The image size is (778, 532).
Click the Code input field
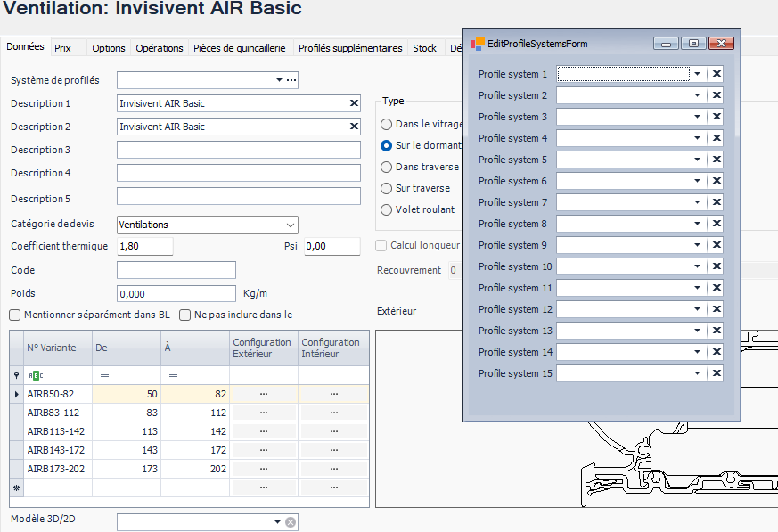point(176,270)
